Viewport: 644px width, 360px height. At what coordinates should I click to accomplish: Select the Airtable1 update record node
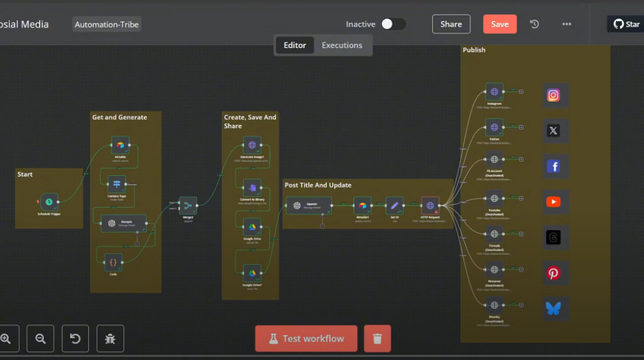[362, 206]
